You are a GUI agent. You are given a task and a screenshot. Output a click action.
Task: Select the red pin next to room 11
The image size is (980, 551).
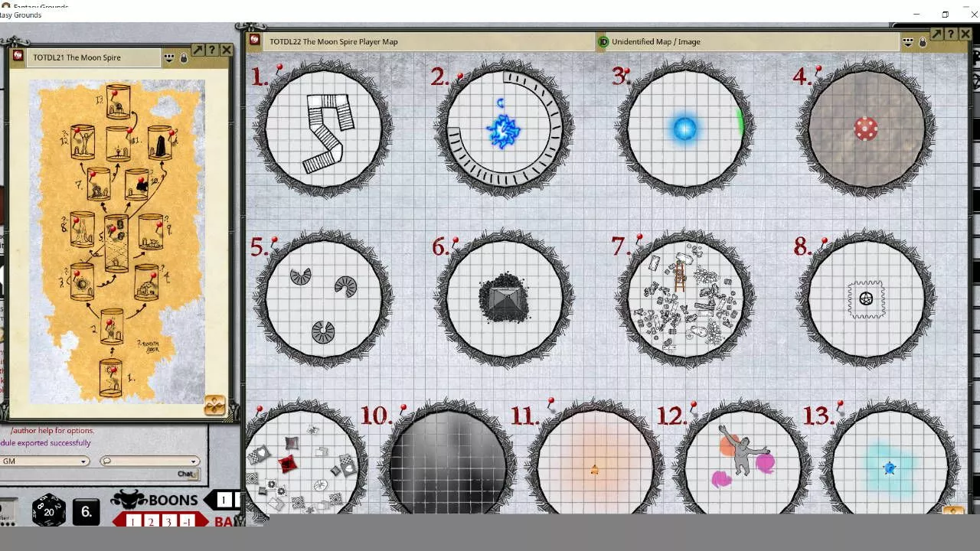point(550,402)
